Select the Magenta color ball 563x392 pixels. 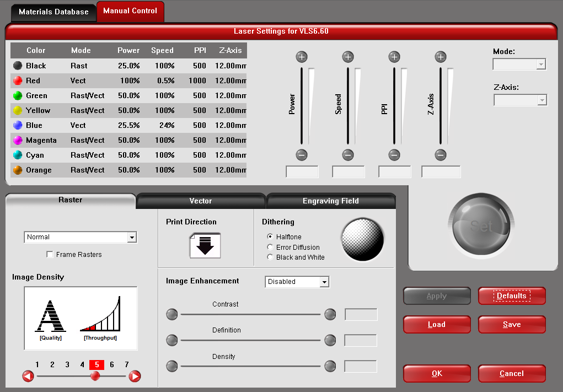coord(18,140)
